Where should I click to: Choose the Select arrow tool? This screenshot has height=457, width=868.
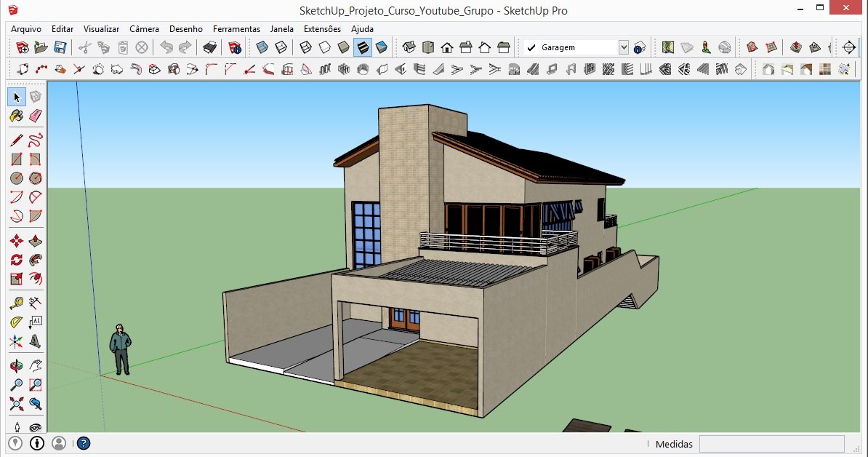[17, 97]
